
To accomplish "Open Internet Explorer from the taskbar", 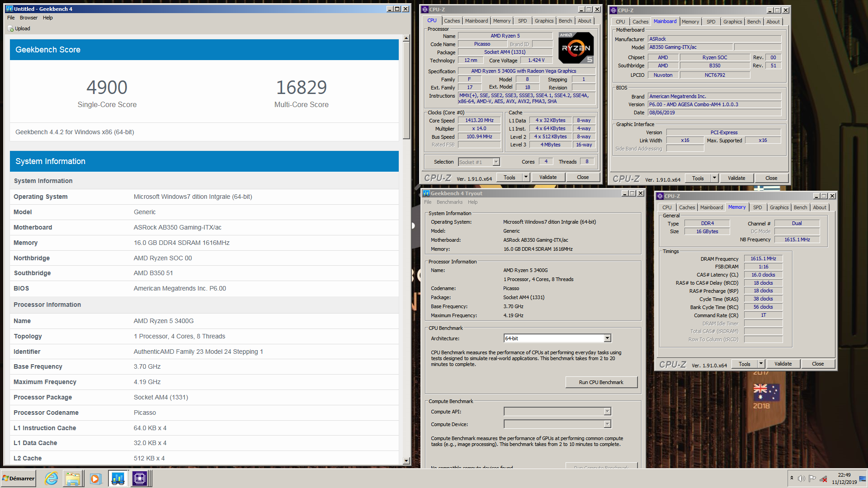I will click(52, 479).
